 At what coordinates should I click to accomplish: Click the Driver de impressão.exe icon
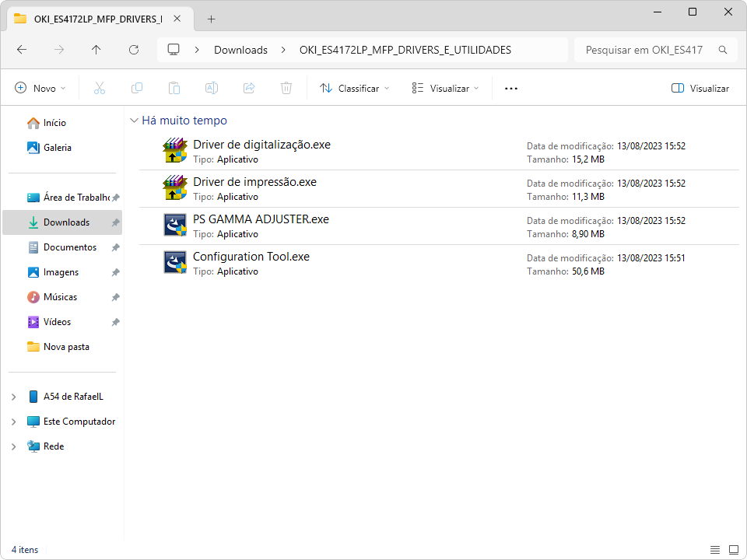[x=175, y=187]
